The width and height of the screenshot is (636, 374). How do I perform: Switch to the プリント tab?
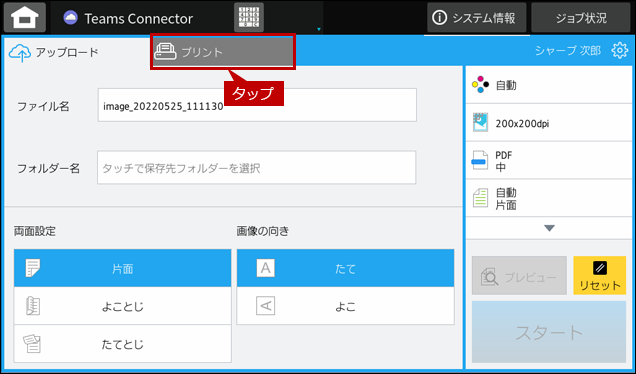coord(223,52)
